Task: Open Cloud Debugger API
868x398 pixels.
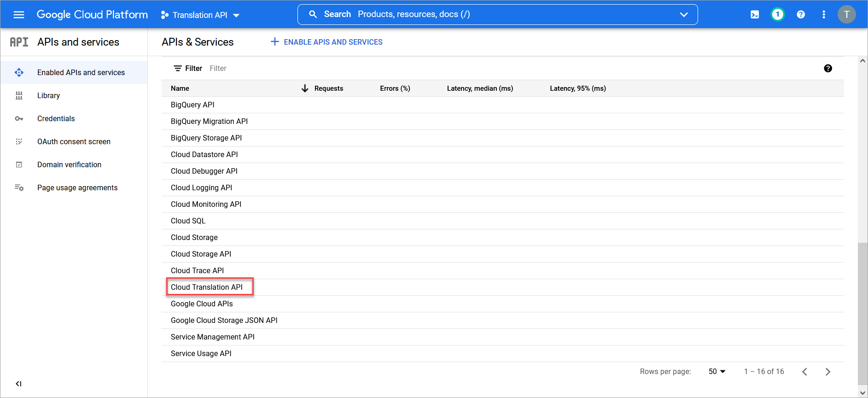Action: [x=204, y=171]
